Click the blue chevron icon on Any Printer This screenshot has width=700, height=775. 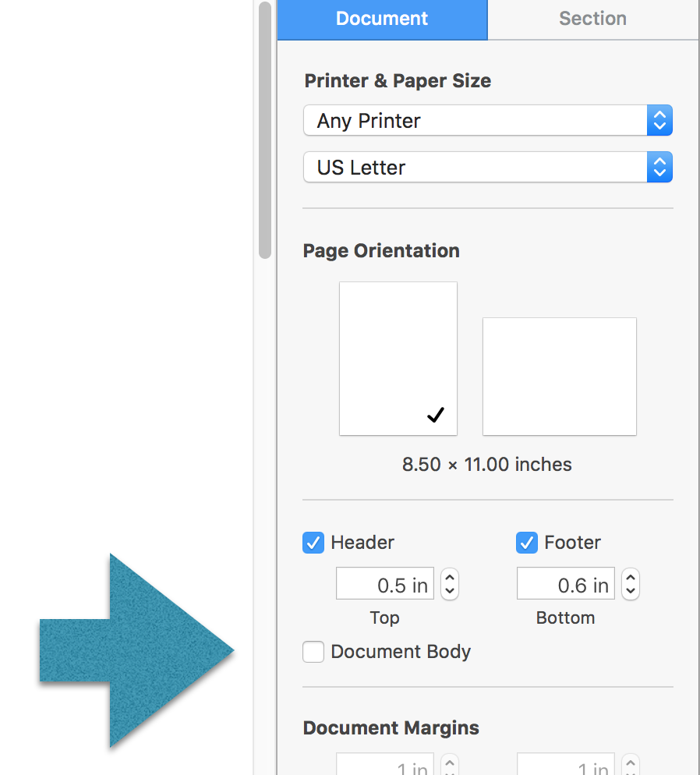(x=659, y=120)
